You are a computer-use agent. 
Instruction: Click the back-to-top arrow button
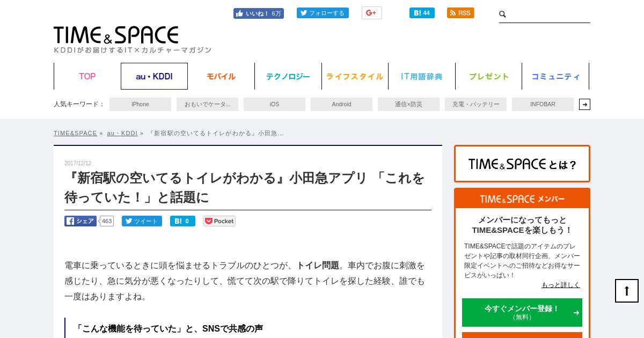coord(627,291)
